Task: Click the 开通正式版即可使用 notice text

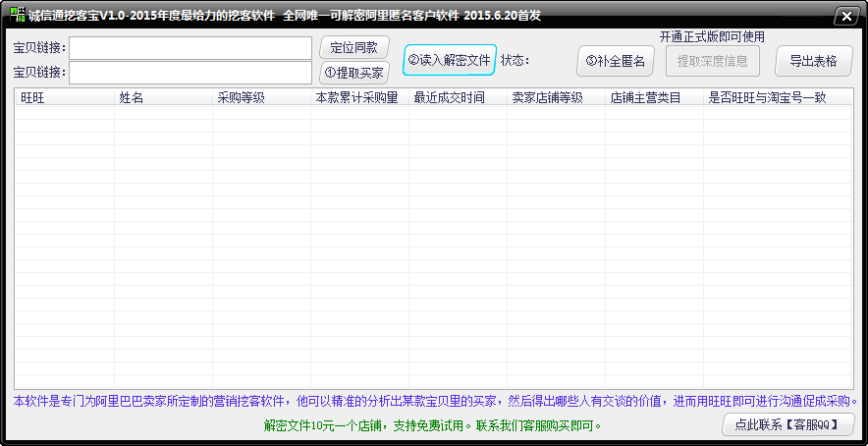Action: click(712, 37)
